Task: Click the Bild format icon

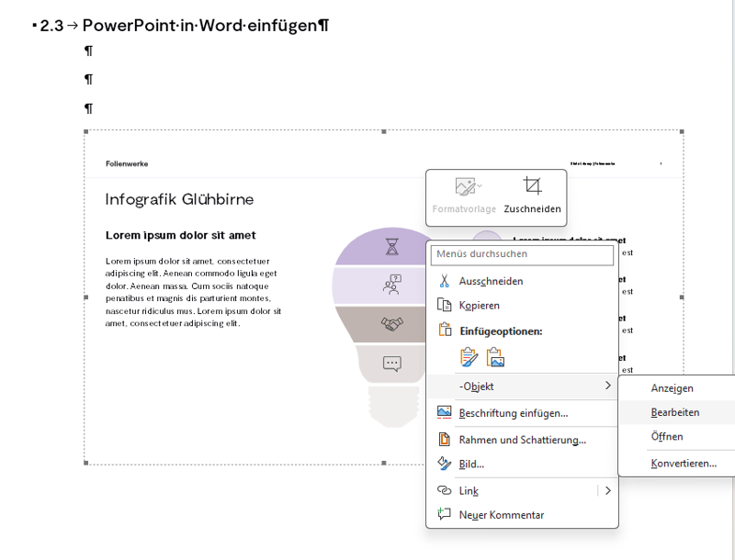Action: (x=444, y=464)
